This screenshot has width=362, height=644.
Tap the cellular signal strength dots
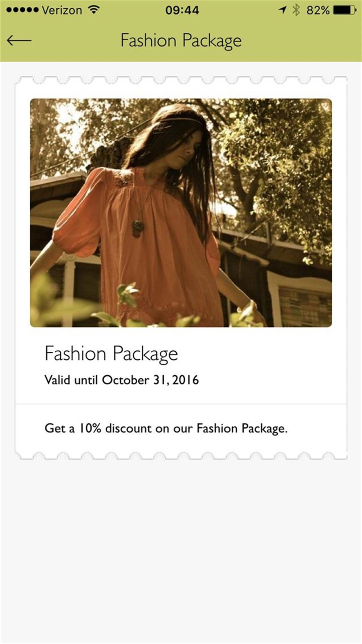click(22, 10)
